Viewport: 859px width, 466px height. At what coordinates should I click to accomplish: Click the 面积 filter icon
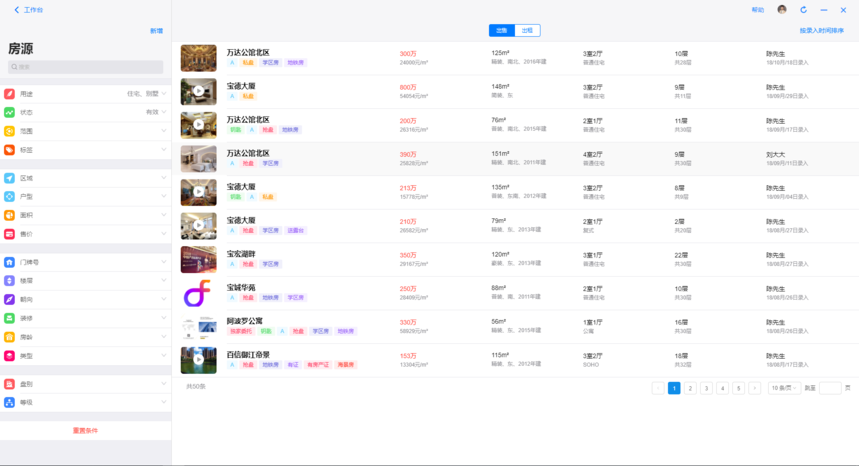click(x=9, y=215)
